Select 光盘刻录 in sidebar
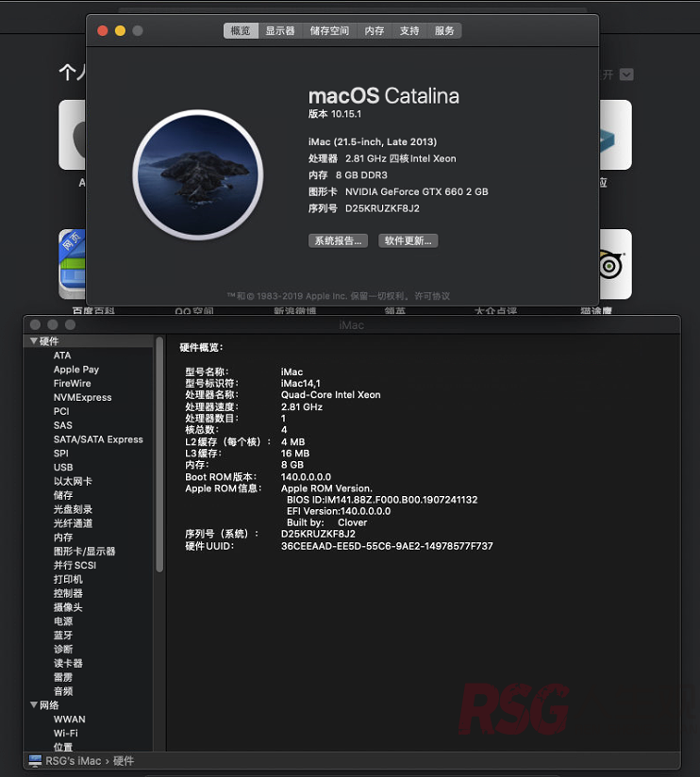 [73, 509]
